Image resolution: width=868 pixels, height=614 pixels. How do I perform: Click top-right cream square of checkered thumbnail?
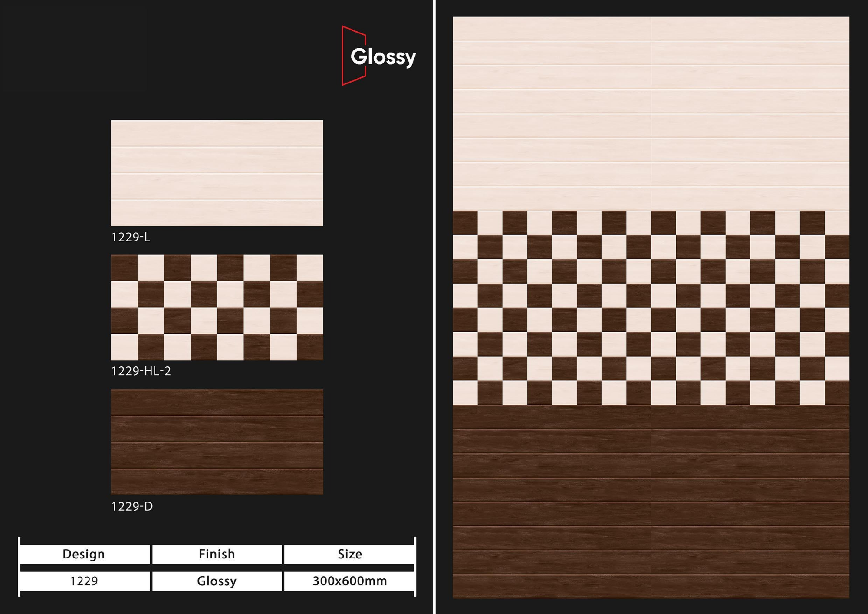click(x=310, y=268)
